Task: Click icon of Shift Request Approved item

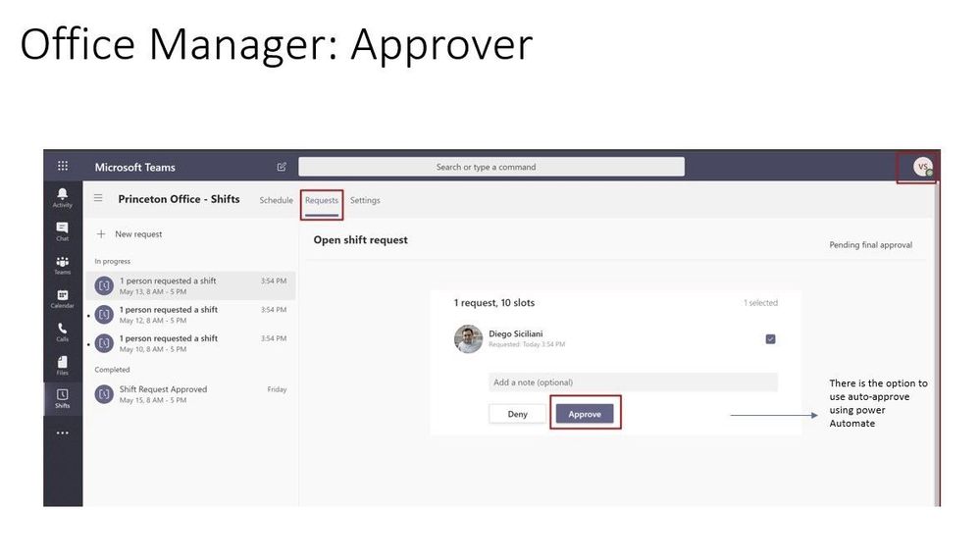Action: [x=104, y=394]
